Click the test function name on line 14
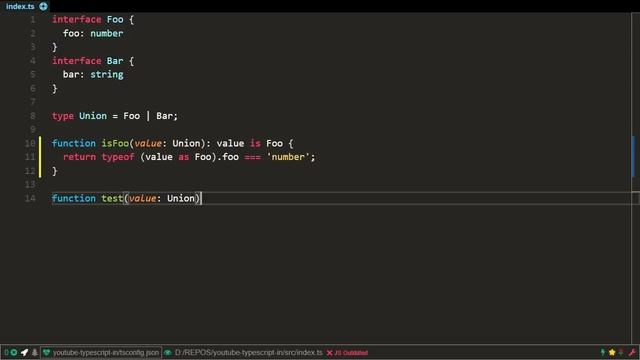 112,198
